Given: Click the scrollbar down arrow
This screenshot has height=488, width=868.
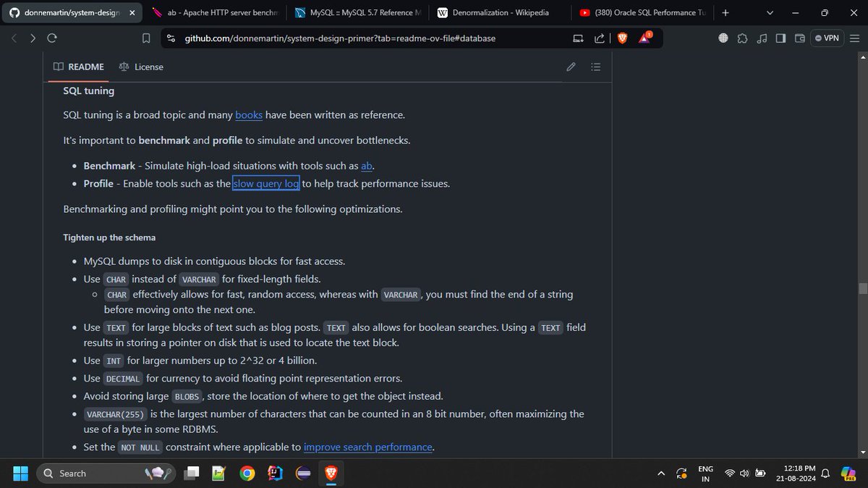Looking at the screenshot, I should click(x=862, y=453).
